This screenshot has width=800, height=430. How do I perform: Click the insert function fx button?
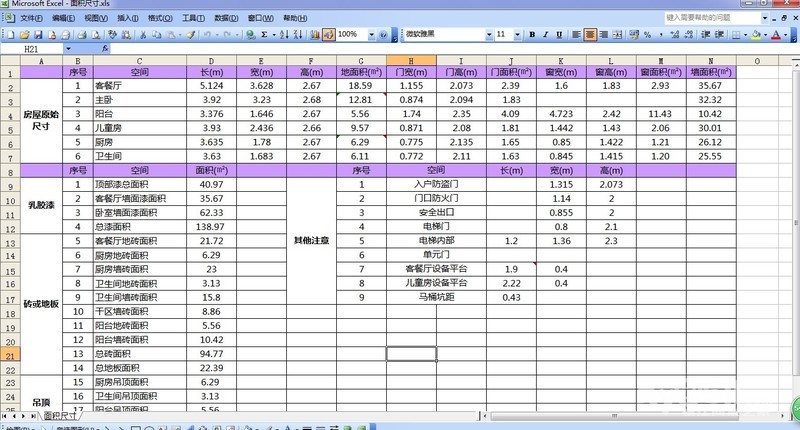click(107, 48)
